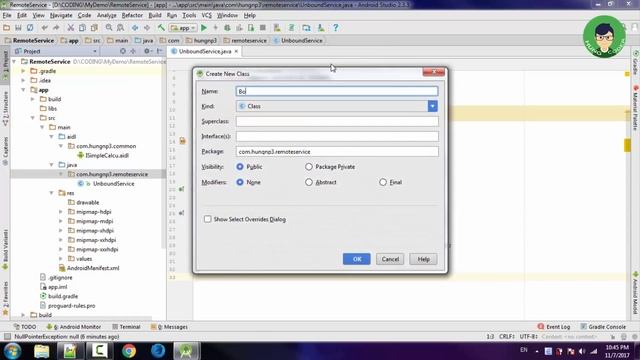Select the Package Private radio button

click(x=309, y=167)
